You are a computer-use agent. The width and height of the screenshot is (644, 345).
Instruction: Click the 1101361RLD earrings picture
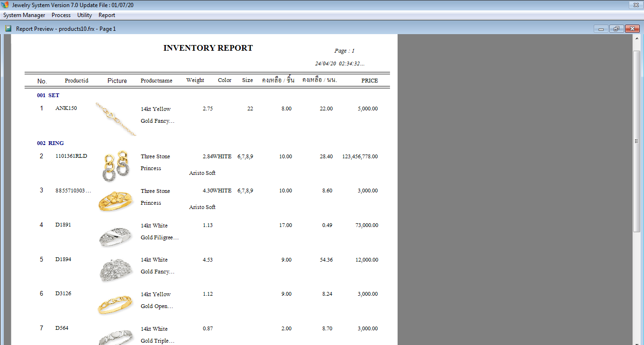(x=117, y=166)
